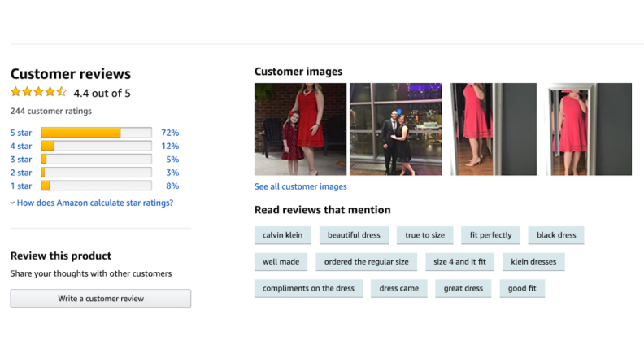Image resolution: width=644 pixels, height=363 pixels.
Task: Click the 1 star rating bar
Action: 97,186
